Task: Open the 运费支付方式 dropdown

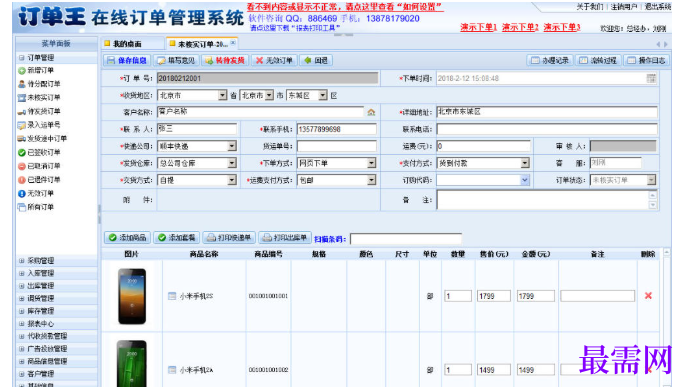Action: (372, 180)
